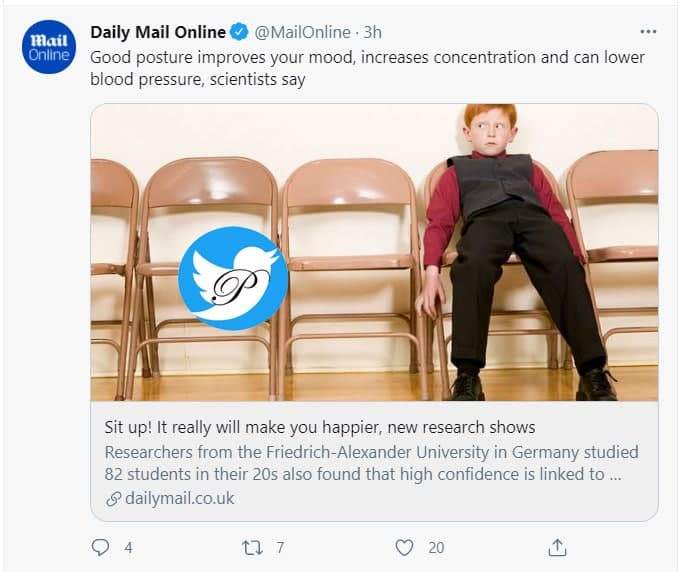
Task: Retweet the Daily Mail Online post
Action: pos(252,547)
